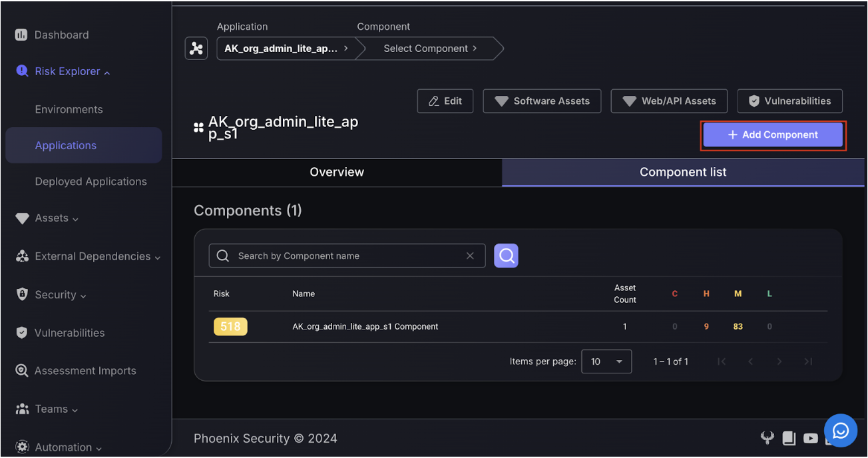868x458 pixels.
Task: Open Assessment Imports page
Action: 85,371
